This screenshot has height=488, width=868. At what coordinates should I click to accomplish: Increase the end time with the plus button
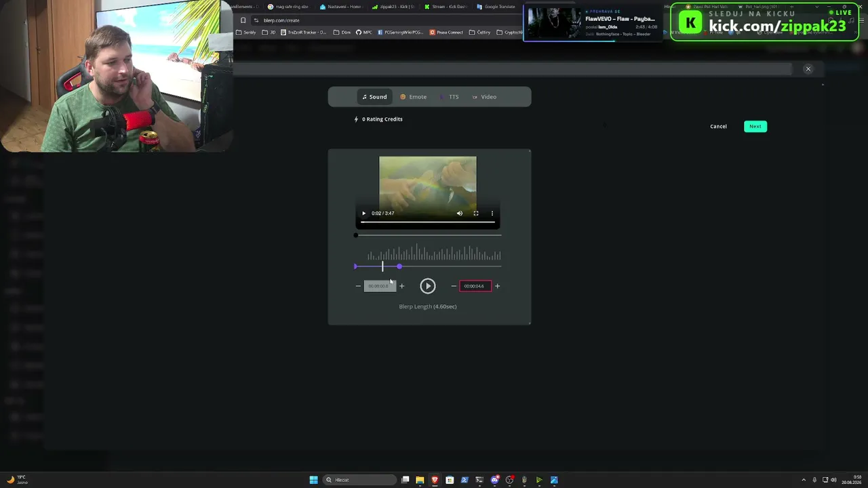click(x=497, y=286)
